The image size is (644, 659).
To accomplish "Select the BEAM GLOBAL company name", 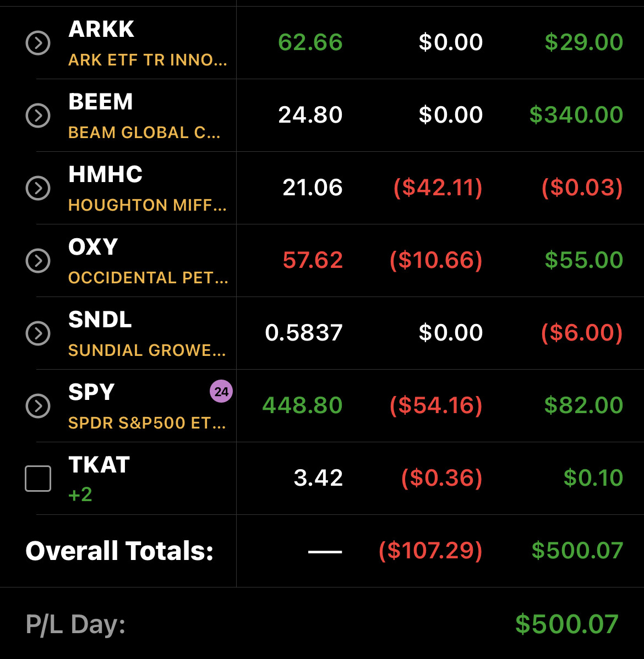I will pos(144,133).
